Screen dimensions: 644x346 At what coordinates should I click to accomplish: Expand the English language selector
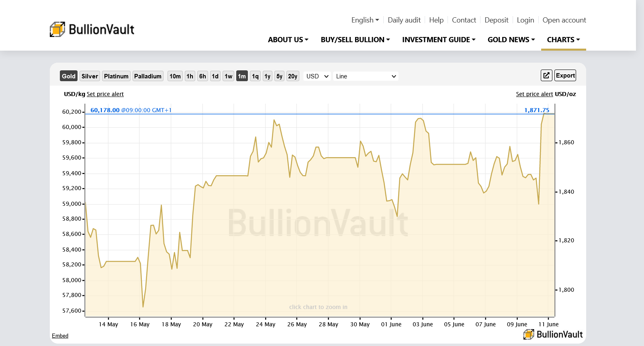[365, 20]
